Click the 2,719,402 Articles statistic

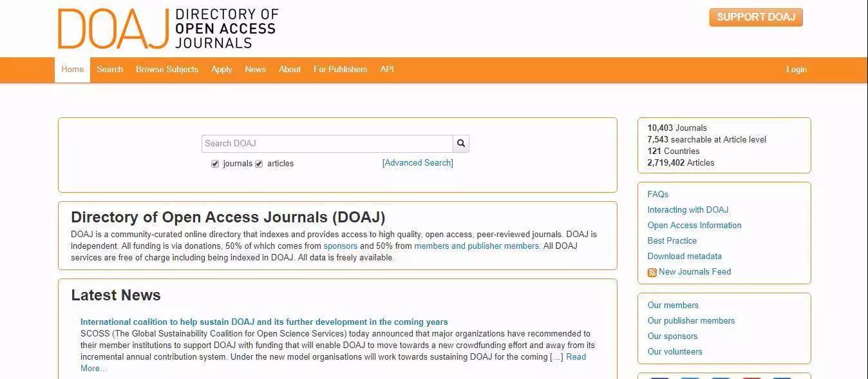pos(681,162)
